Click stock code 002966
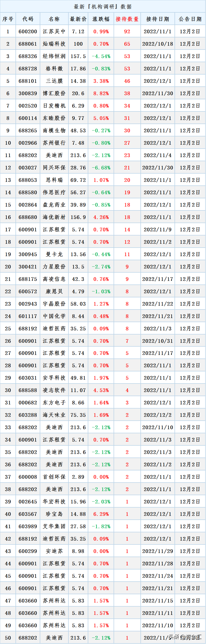 [28, 143]
